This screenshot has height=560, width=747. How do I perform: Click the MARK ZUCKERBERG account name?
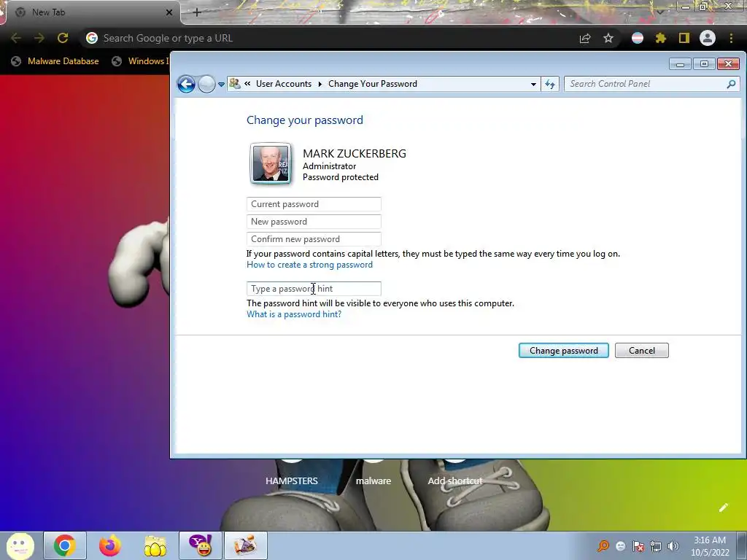tap(355, 153)
